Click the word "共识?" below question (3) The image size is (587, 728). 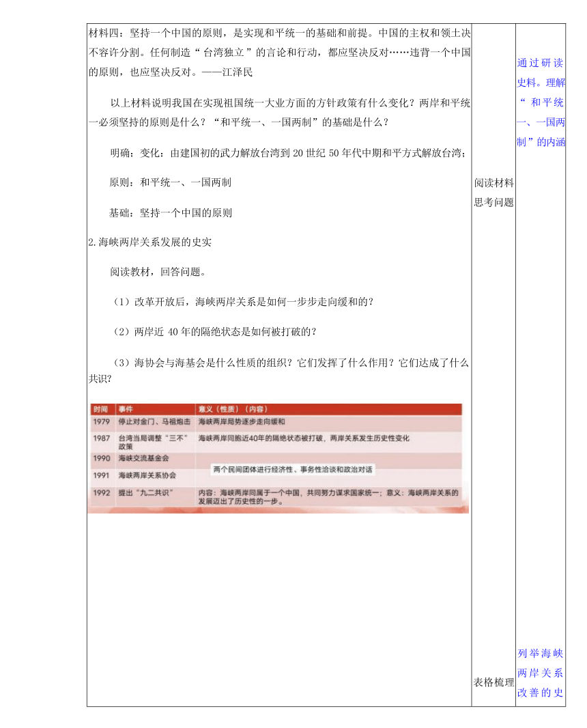[x=101, y=379]
